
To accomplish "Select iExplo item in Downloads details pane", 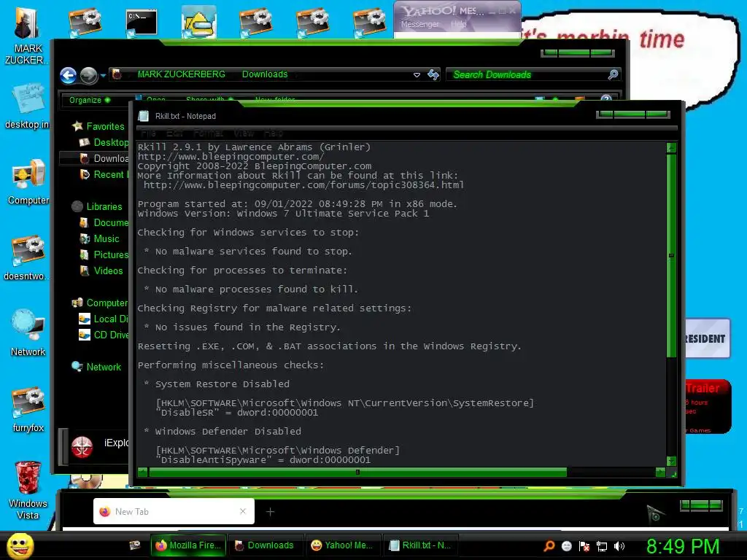I will [99, 446].
